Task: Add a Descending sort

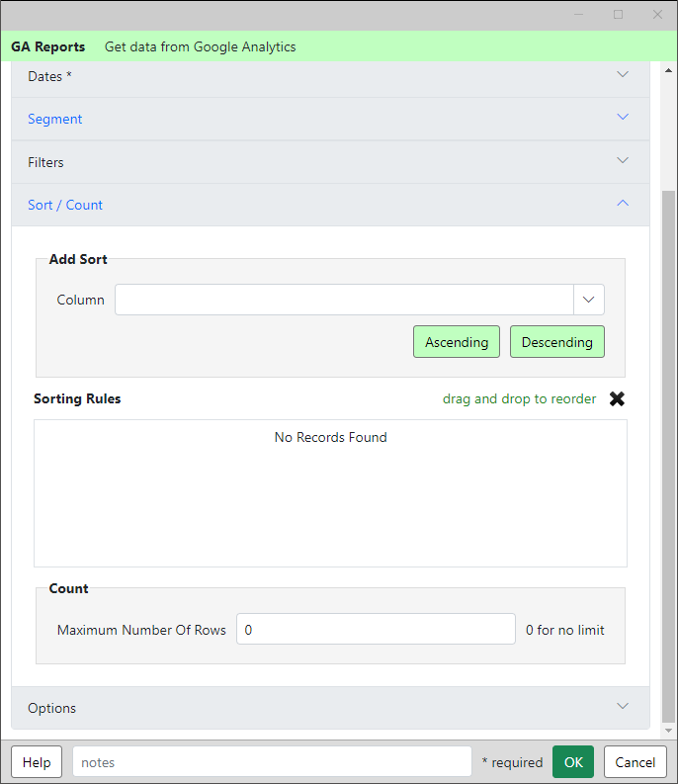Action: click(557, 342)
